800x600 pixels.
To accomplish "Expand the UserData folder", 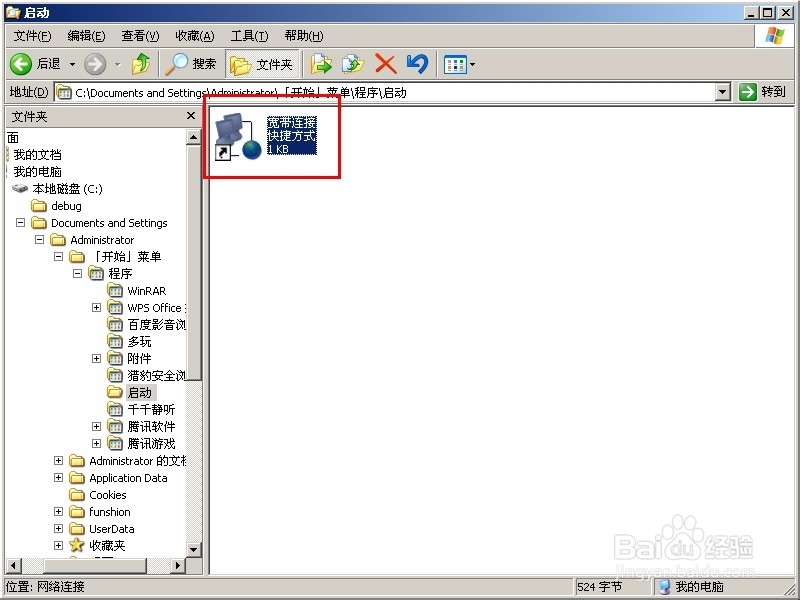I will 59,529.
